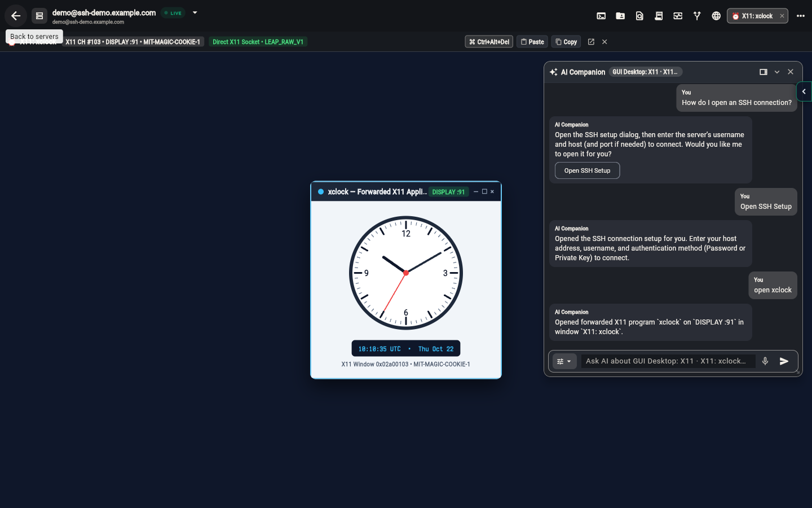Minimize the xclock forwarded window
The height and width of the screenshot is (508, 812).
click(476, 192)
